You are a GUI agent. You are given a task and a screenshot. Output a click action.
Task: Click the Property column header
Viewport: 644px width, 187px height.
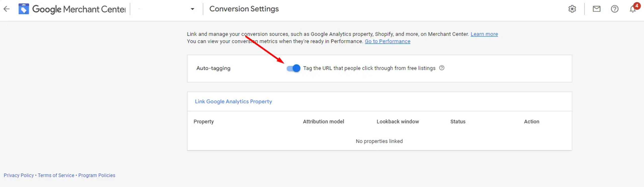204,122
